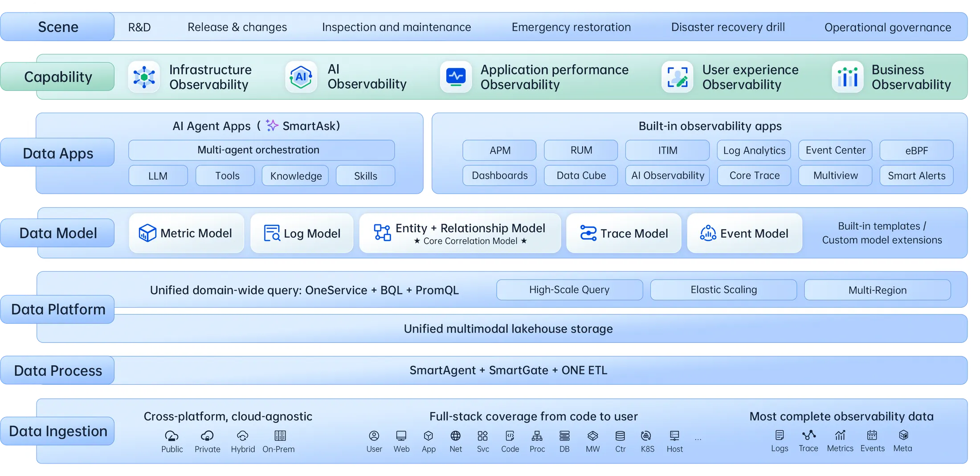Click the Metric Model cube icon
The width and height of the screenshot is (980, 476).
point(147,233)
